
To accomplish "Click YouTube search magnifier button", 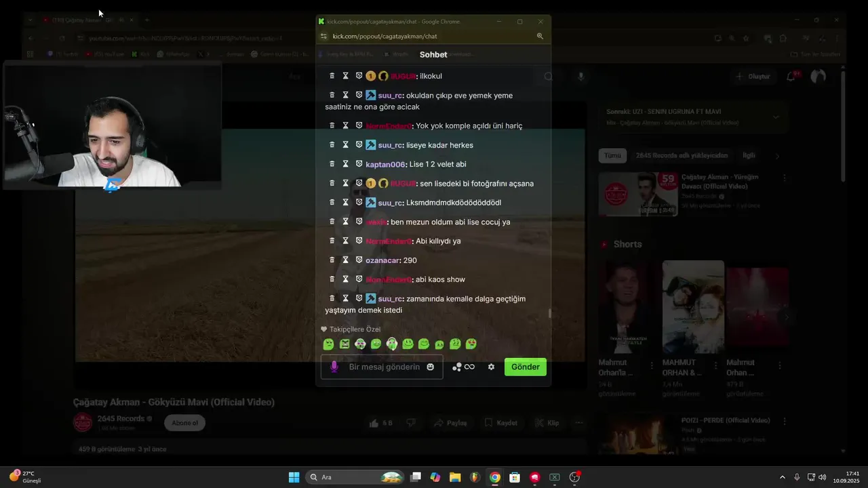I will point(548,77).
